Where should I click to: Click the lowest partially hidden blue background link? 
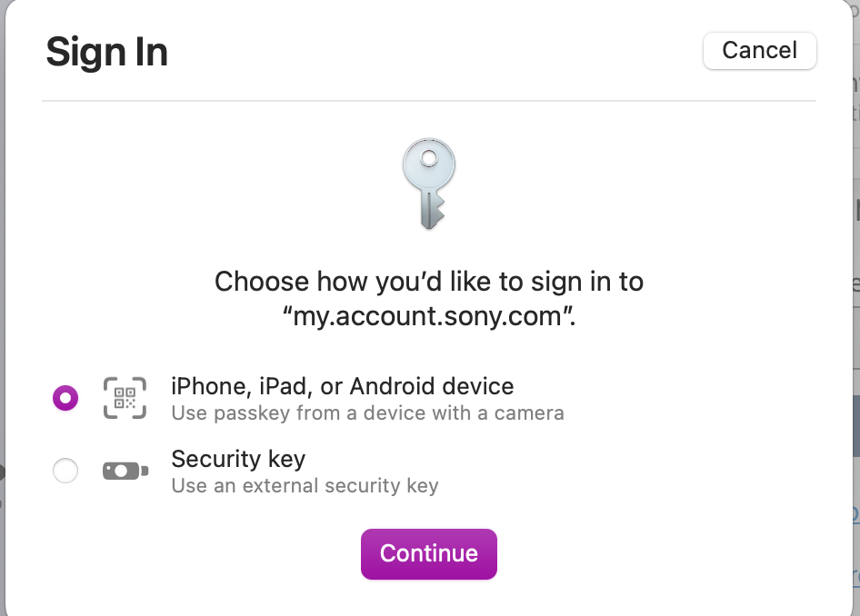pos(855,575)
